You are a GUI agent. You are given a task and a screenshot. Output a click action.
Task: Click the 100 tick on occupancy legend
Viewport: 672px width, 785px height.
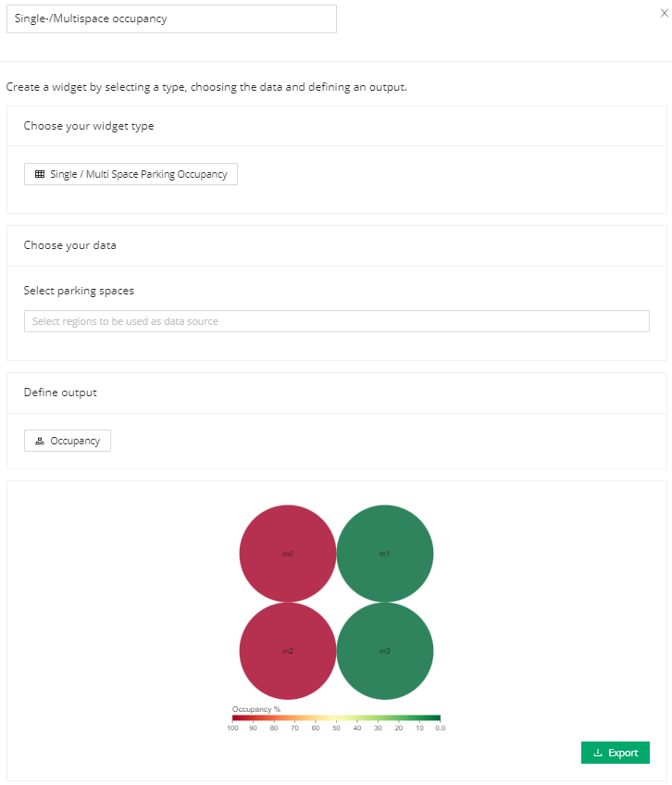(x=232, y=728)
